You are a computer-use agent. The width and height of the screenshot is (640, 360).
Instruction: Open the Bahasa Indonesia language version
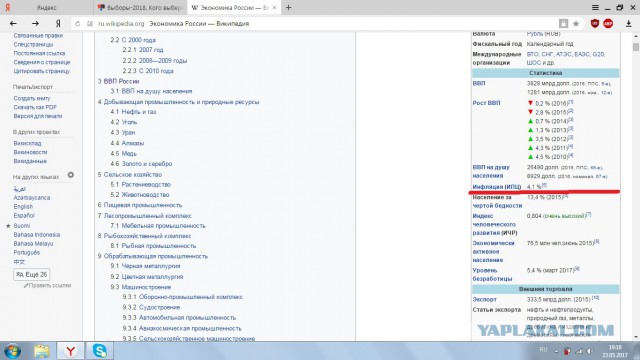(36, 235)
